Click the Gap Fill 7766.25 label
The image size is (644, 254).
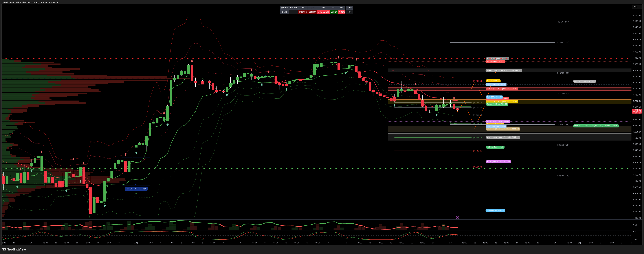tap(493, 81)
